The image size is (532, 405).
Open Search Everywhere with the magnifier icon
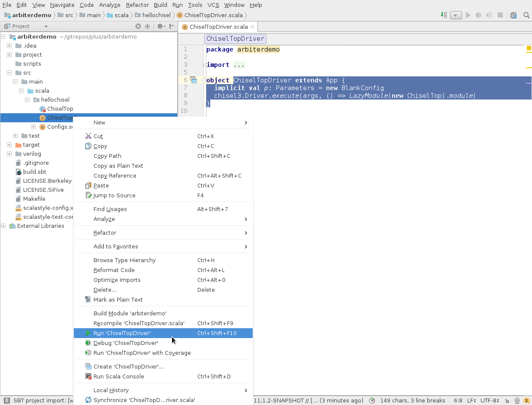click(526, 14)
